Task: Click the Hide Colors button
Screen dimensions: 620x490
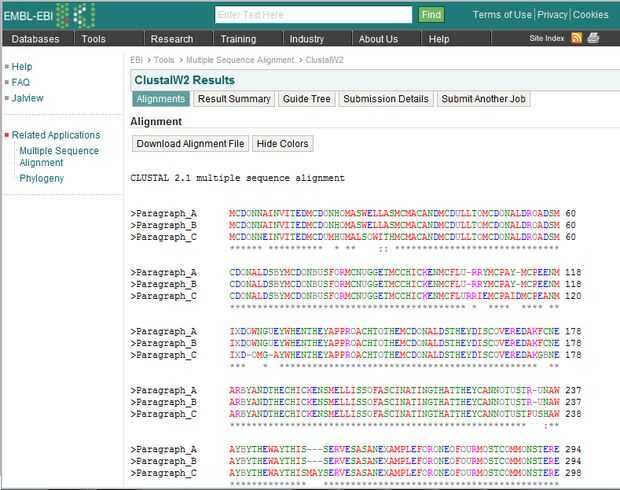Action: 282,144
